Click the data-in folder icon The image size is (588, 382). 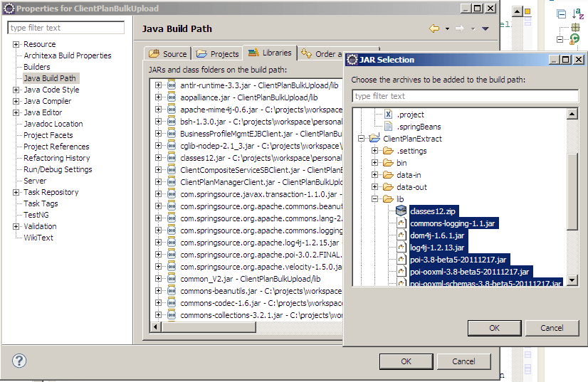388,175
